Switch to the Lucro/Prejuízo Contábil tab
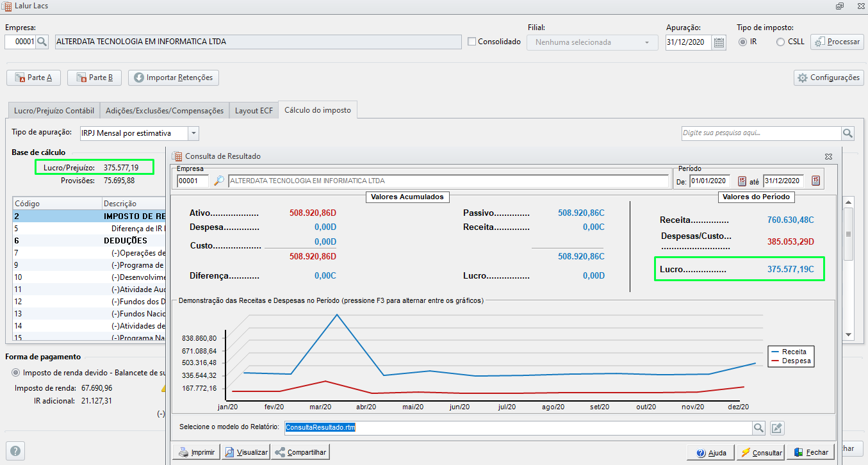This screenshot has height=465, width=868. coord(54,111)
